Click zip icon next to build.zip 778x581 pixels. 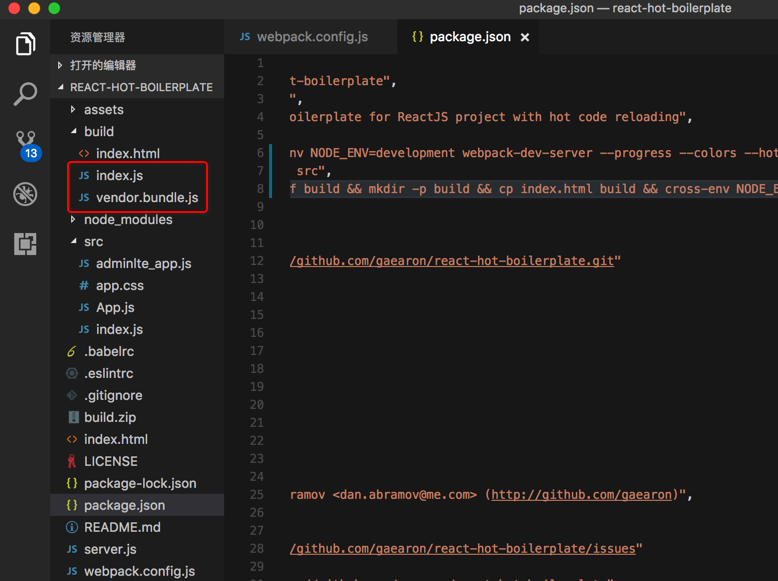click(x=73, y=417)
